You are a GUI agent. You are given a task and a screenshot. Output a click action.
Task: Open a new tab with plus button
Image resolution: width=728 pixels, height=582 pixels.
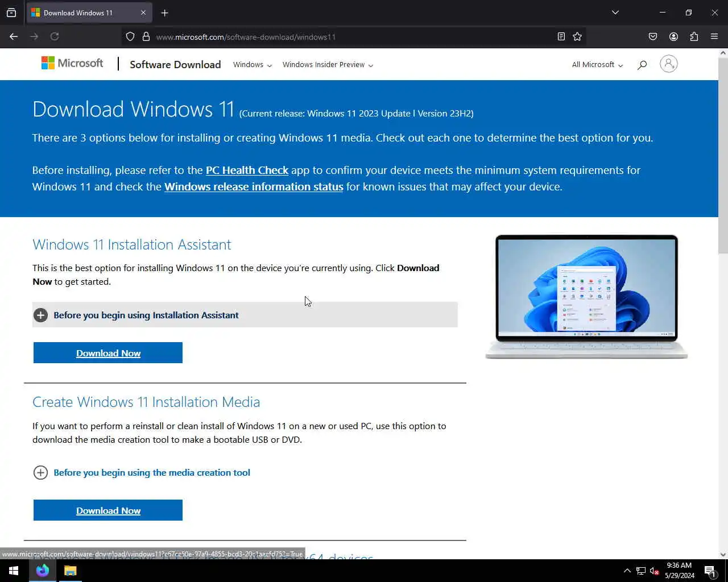coord(164,13)
